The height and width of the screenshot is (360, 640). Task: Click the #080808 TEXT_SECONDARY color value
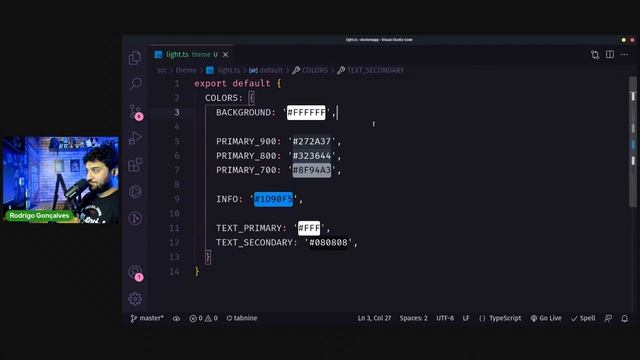[328, 242]
